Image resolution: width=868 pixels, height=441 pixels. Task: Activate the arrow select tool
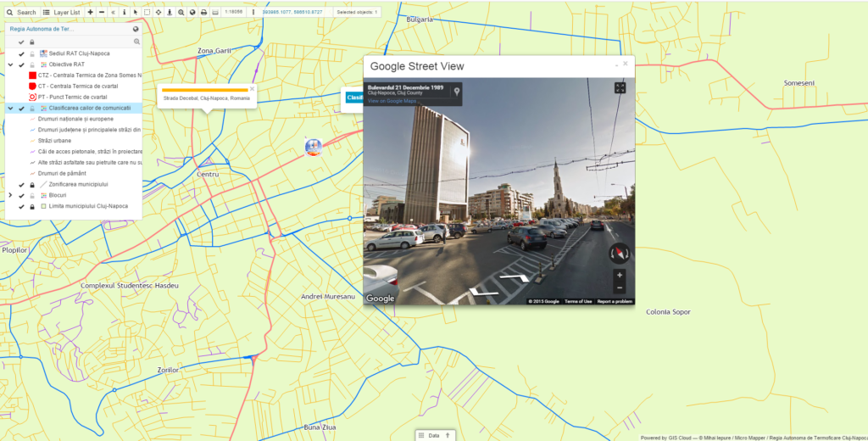[x=135, y=12]
